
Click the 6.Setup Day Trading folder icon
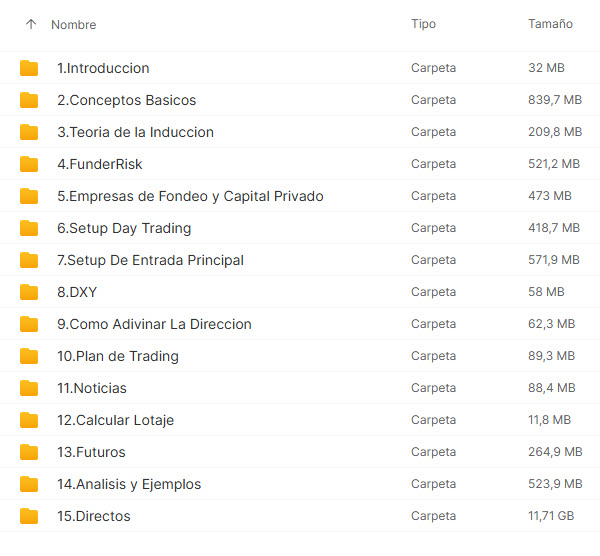[x=29, y=228]
